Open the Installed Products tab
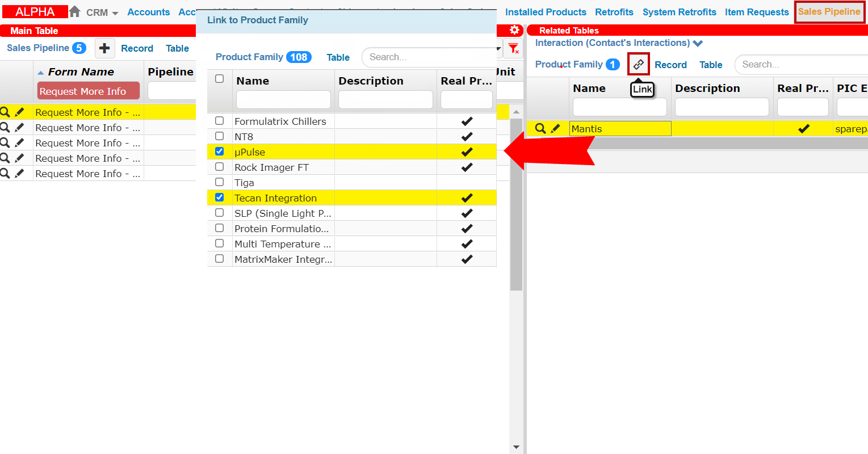 tap(545, 12)
